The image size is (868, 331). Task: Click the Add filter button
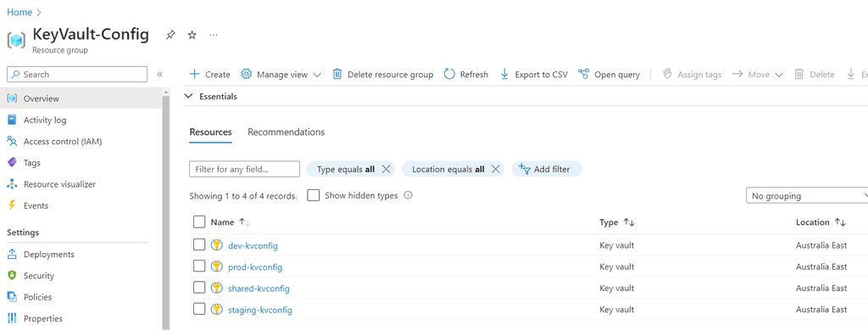coord(547,169)
